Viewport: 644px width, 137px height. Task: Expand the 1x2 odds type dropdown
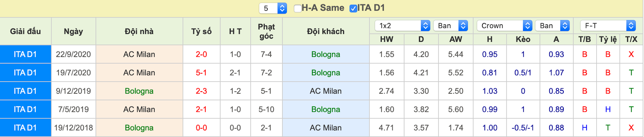402,26
